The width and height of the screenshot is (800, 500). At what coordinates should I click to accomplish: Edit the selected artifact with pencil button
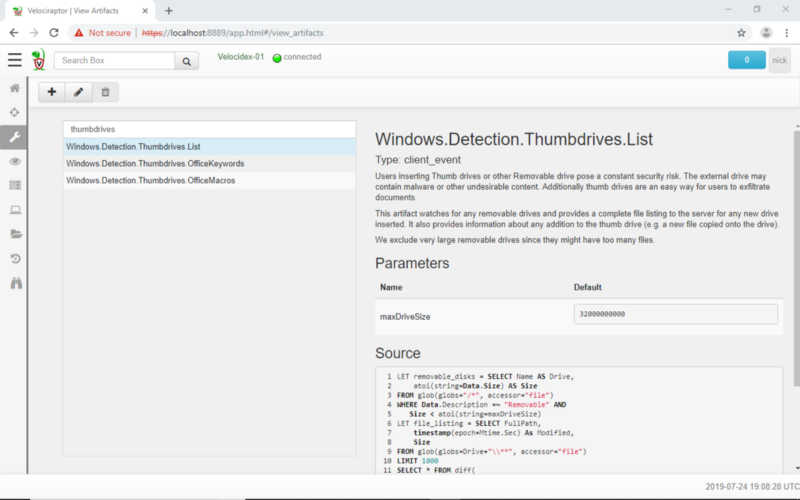pyautogui.click(x=79, y=92)
